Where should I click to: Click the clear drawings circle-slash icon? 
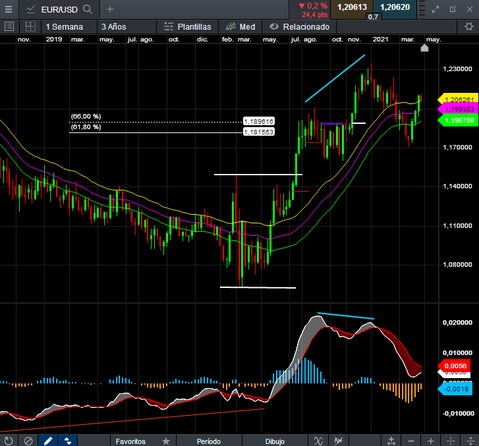(x=28, y=441)
